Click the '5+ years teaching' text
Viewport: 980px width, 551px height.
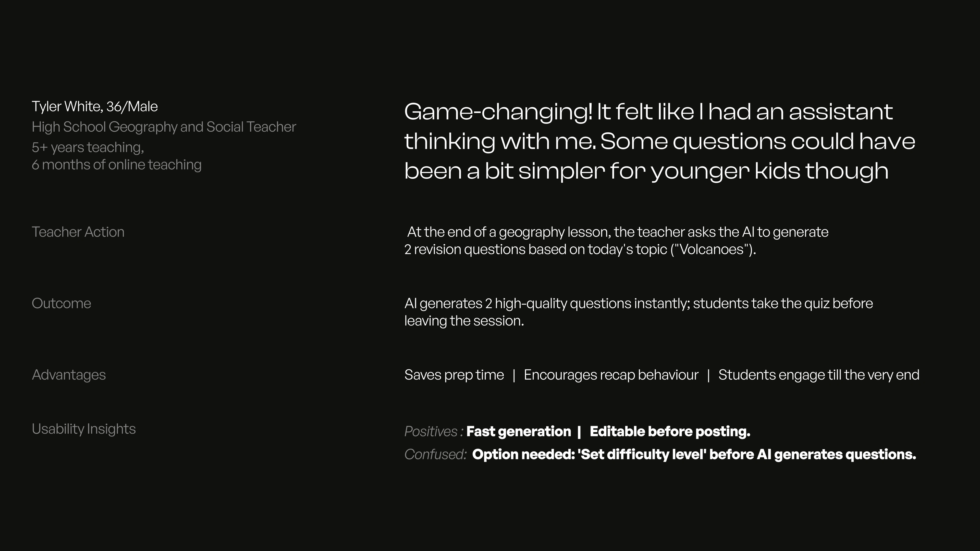(x=88, y=147)
